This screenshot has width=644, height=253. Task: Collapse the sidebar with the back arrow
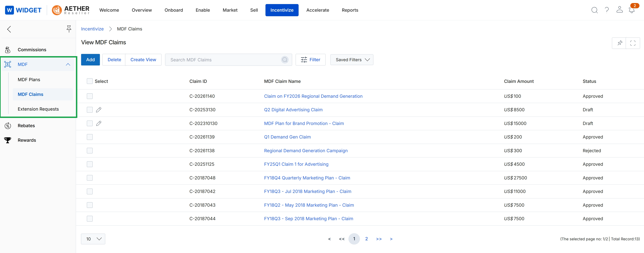tap(9, 29)
